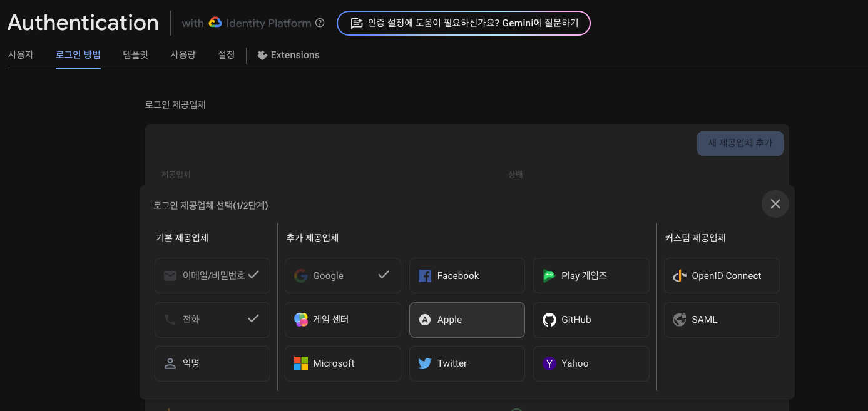Click the Identity Platform link text

click(268, 23)
